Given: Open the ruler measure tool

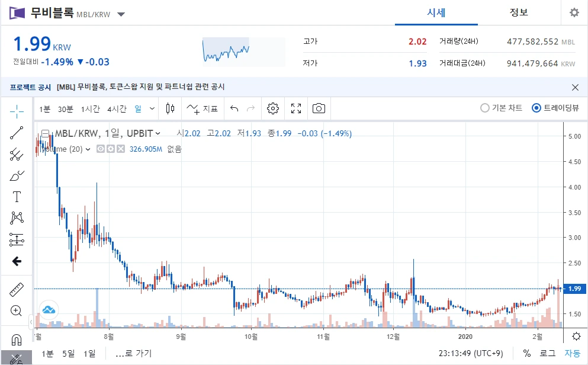Looking at the screenshot, I should tap(16, 289).
